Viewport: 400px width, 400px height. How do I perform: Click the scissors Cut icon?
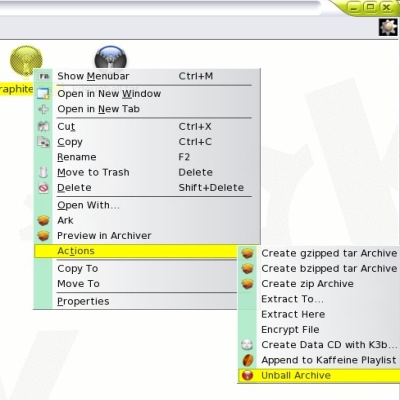43,127
